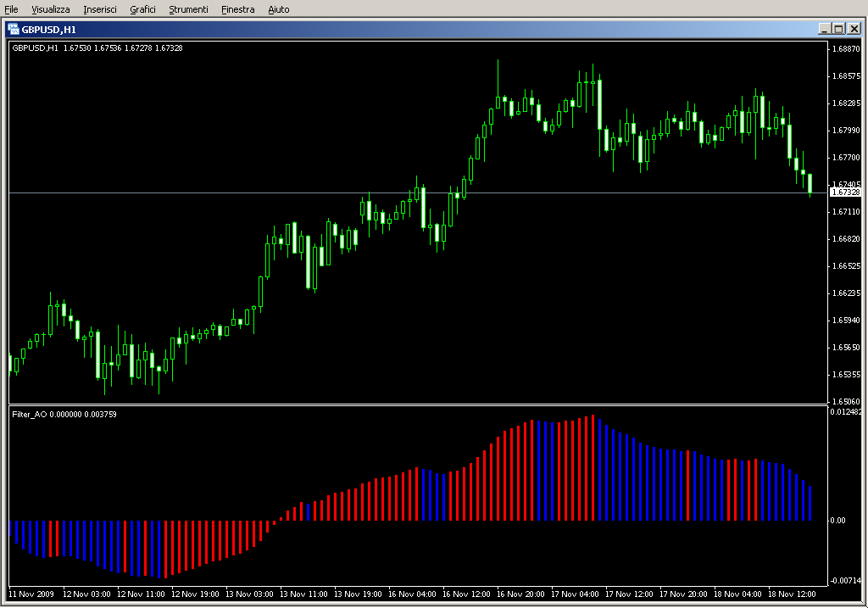
Task: Click the 1.66525 price scale label
Action: [846, 265]
